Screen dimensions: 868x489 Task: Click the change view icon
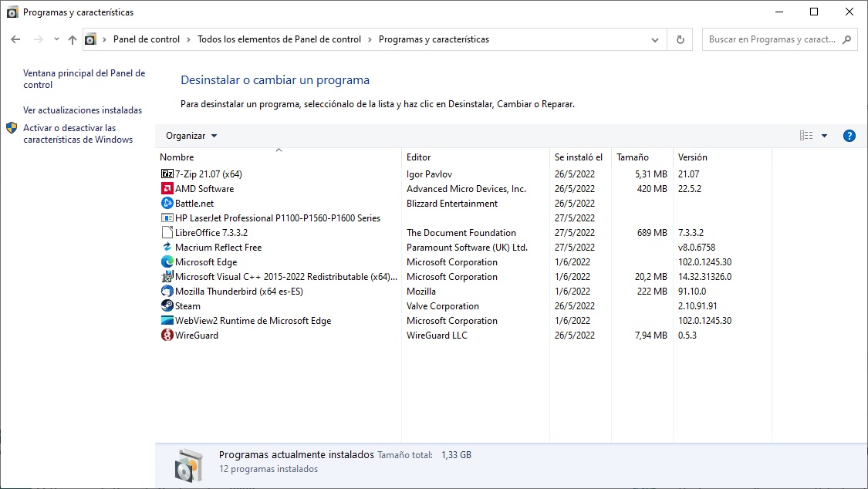point(806,136)
